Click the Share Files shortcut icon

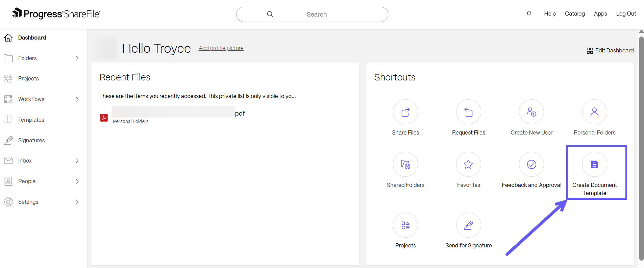point(405,112)
